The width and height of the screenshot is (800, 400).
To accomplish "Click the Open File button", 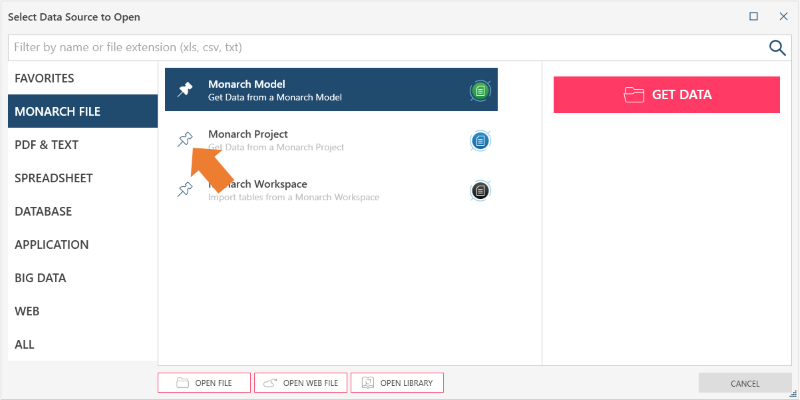I will click(204, 383).
